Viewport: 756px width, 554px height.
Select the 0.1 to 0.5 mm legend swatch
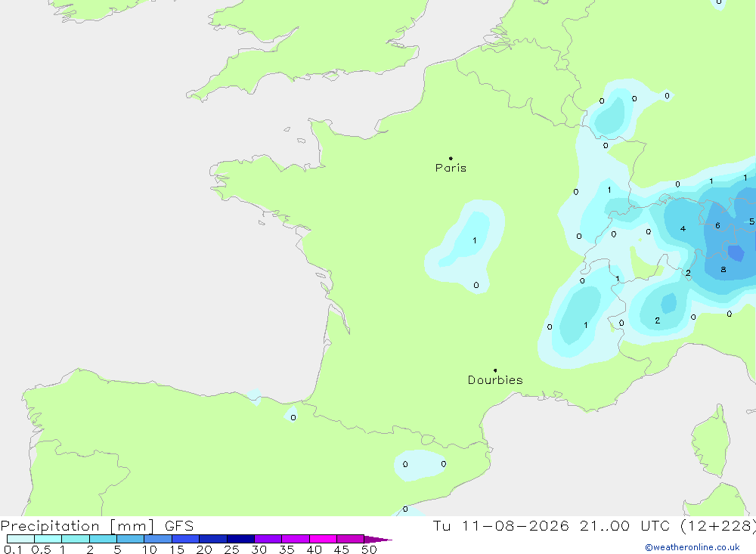20,539
